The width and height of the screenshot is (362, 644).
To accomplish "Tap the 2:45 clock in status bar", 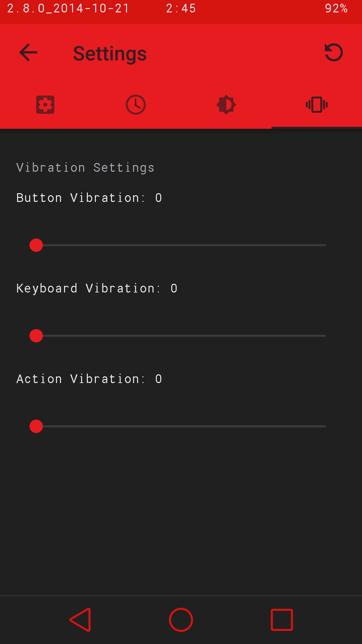I will click(x=181, y=8).
